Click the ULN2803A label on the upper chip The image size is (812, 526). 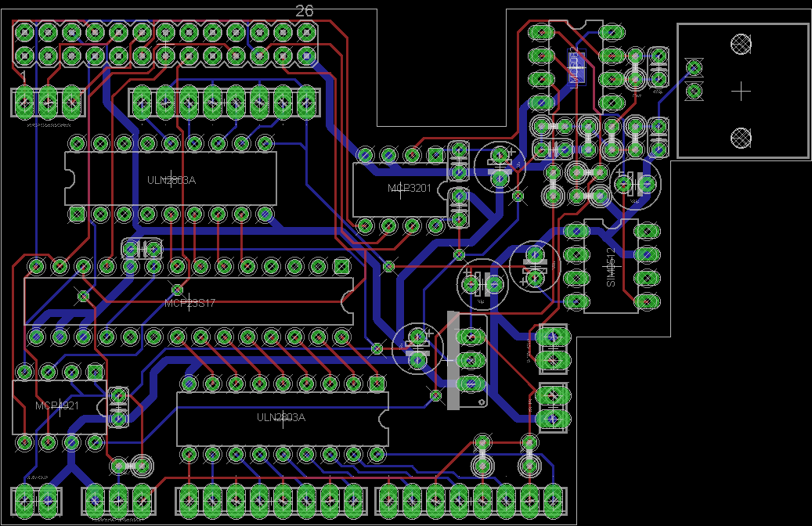171,180
